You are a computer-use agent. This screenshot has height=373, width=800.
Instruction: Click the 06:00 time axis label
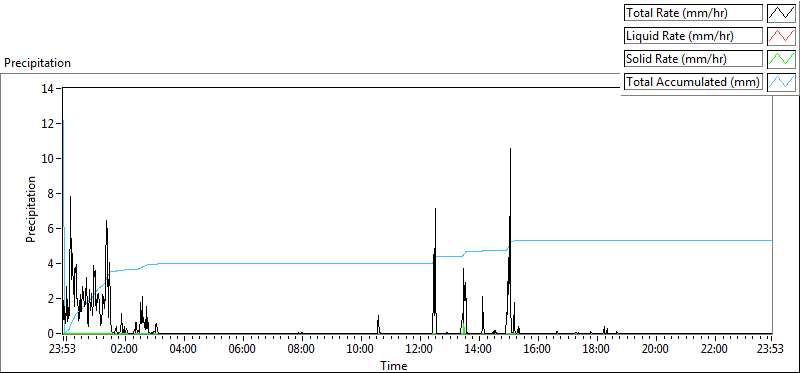coord(242,350)
